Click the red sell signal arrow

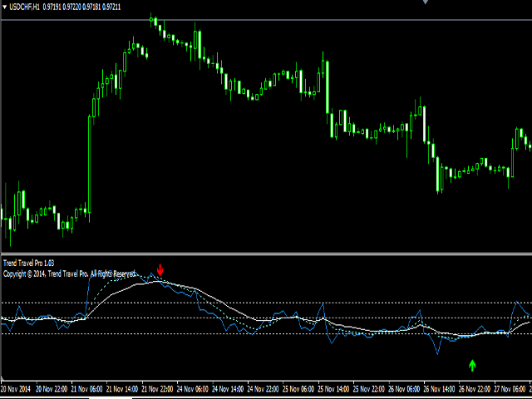pos(160,270)
